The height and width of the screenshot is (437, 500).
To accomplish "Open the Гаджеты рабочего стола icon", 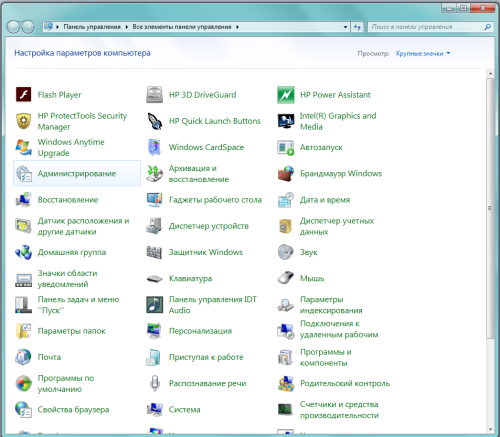I will (x=154, y=200).
